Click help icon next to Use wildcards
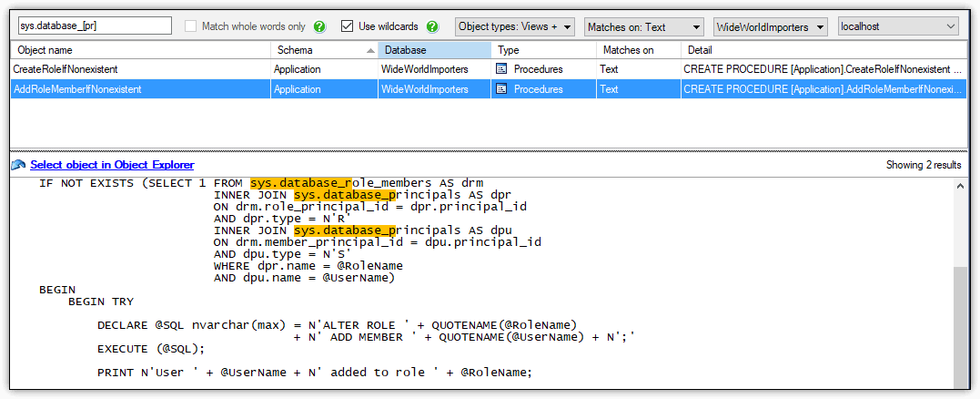Viewport: 980px width, 399px height. pyautogui.click(x=432, y=27)
